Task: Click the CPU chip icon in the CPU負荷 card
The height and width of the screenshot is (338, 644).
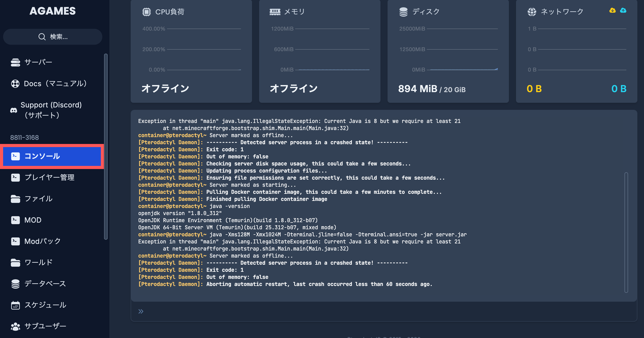Action: [147, 12]
